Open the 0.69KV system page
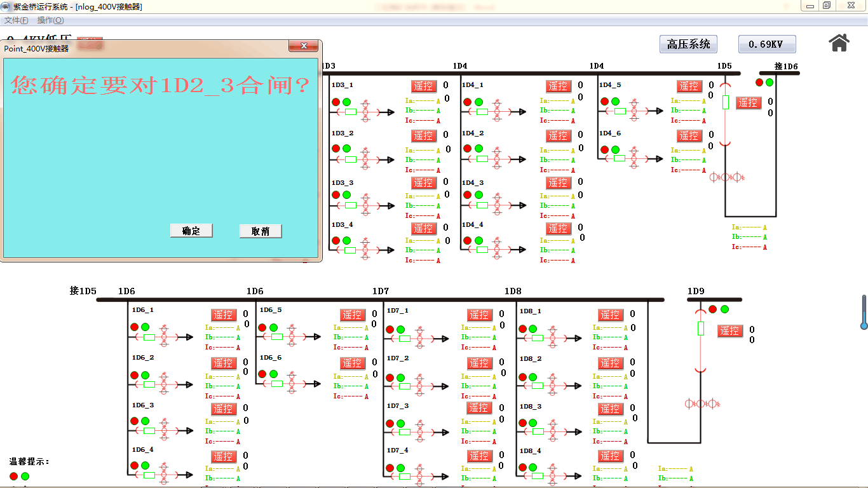The image size is (868, 488). click(766, 44)
